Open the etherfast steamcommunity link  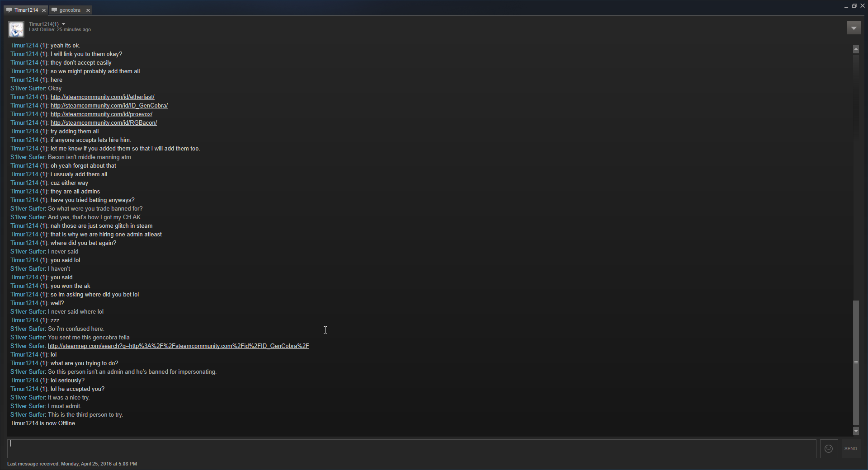click(x=103, y=97)
